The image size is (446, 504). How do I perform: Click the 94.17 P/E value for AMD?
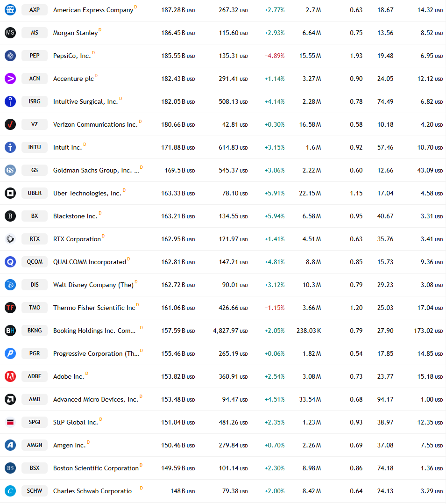(x=385, y=400)
